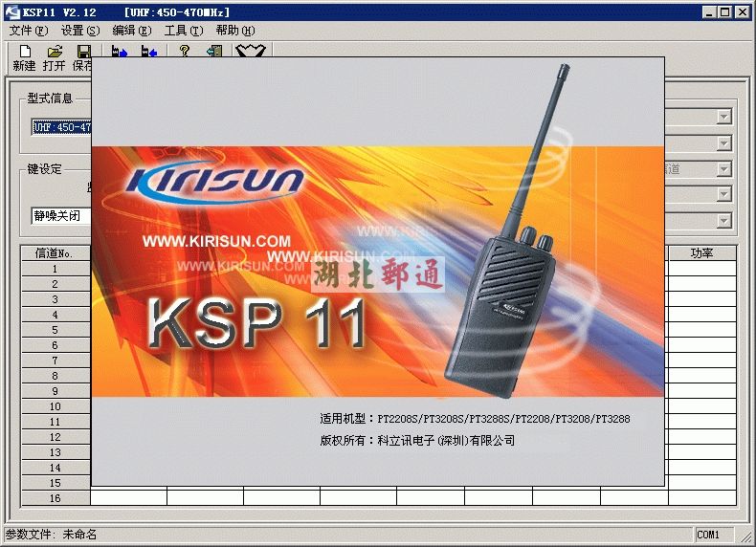Select channel row header 13
This screenshot has height=547, width=756.
pyautogui.click(x=56, y=452)
